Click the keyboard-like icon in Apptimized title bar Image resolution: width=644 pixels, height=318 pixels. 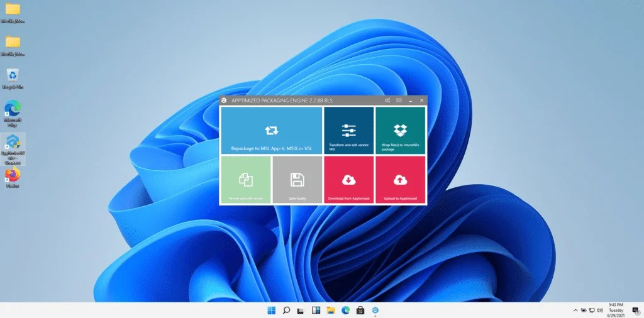tap(399, 101)
